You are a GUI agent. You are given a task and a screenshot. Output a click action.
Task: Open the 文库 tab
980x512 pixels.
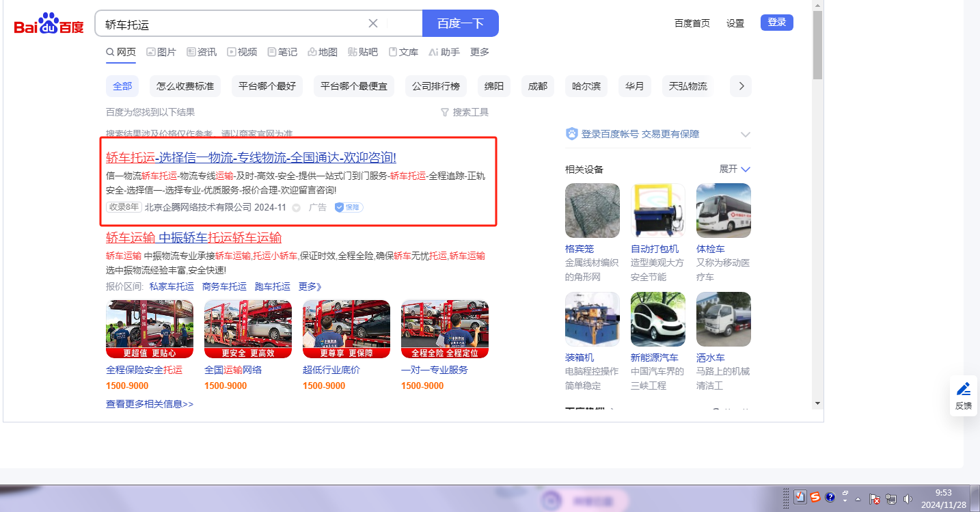(403, 52)
